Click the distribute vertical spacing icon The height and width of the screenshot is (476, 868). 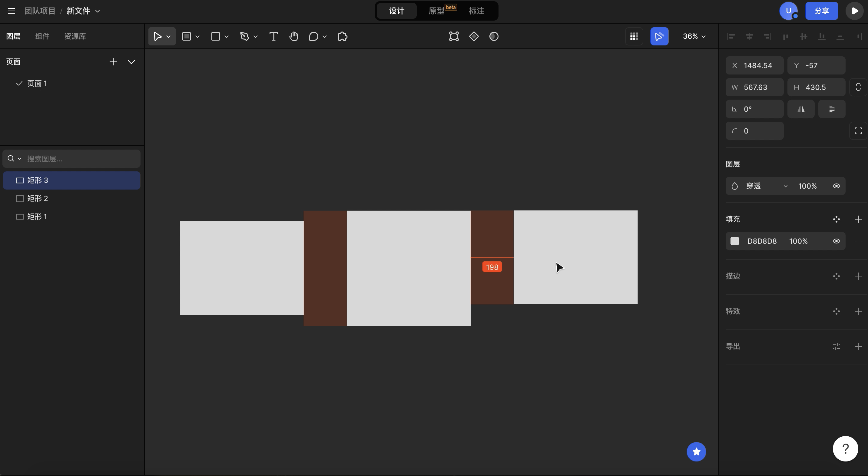point(840,36)
